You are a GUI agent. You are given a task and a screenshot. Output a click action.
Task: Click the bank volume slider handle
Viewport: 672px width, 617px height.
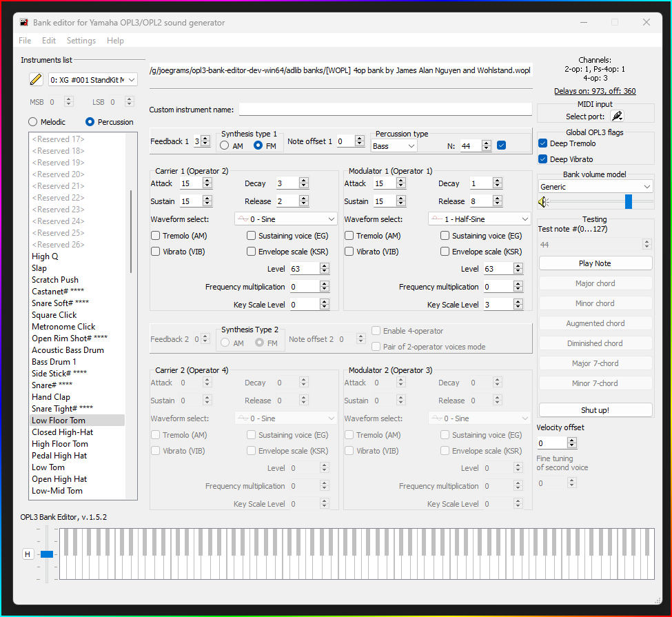click(x=629, y=201)
